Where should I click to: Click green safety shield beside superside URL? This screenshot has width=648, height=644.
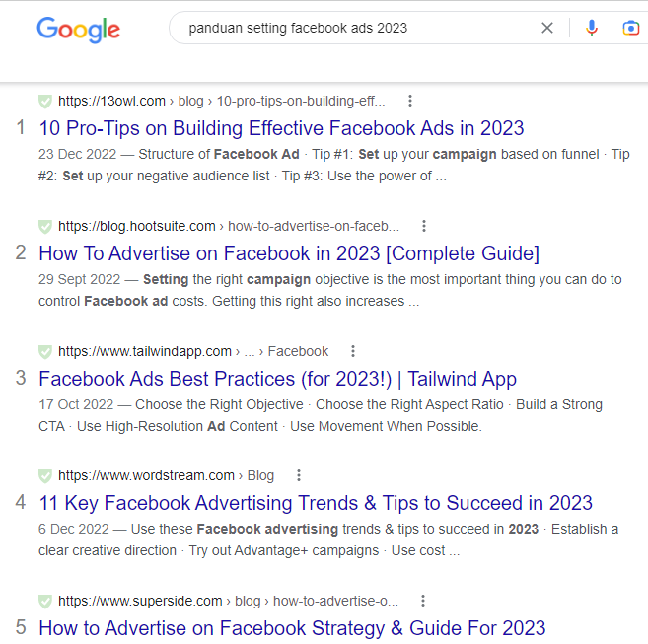pyautogui.click(x=45, y=602)
